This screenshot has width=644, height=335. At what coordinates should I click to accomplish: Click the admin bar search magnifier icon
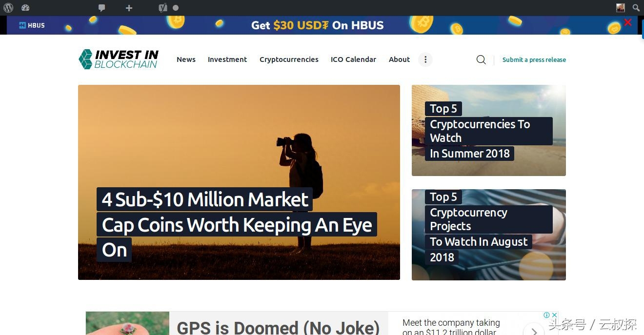tap(636, 8)
